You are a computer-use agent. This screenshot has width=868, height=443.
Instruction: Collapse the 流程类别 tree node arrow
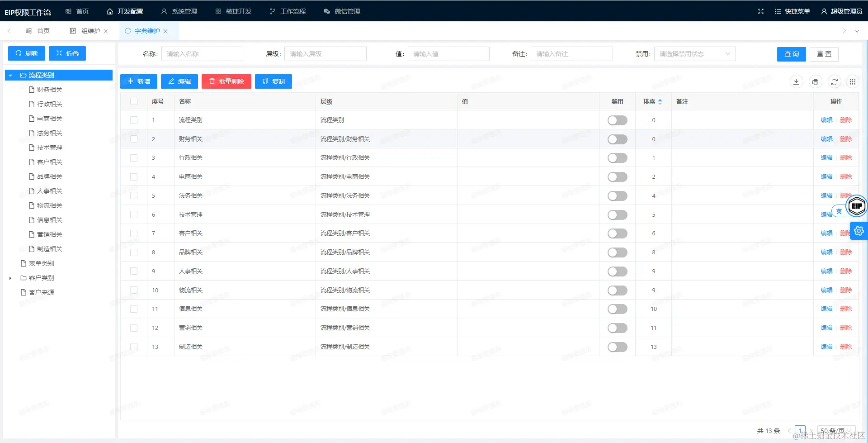(10, 76)
